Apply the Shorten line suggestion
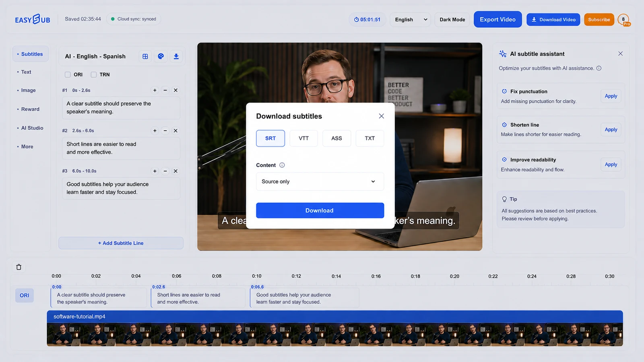644x362 pixels. (611, 130)
